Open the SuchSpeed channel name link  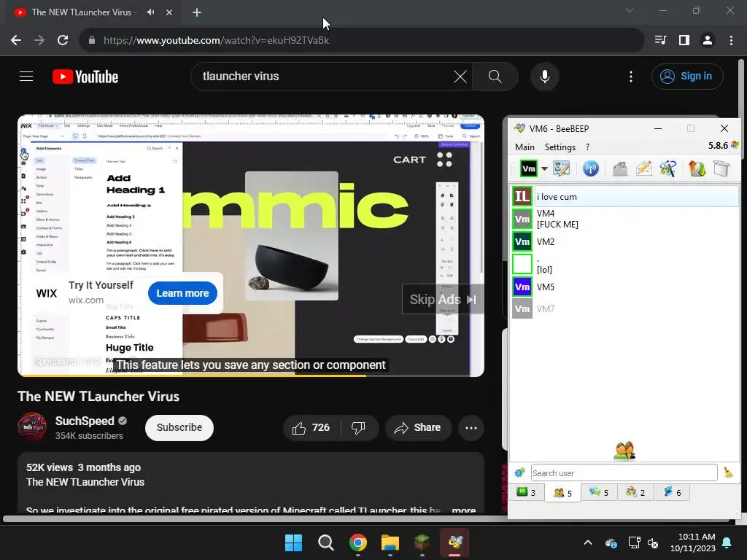tap(85, 421)
